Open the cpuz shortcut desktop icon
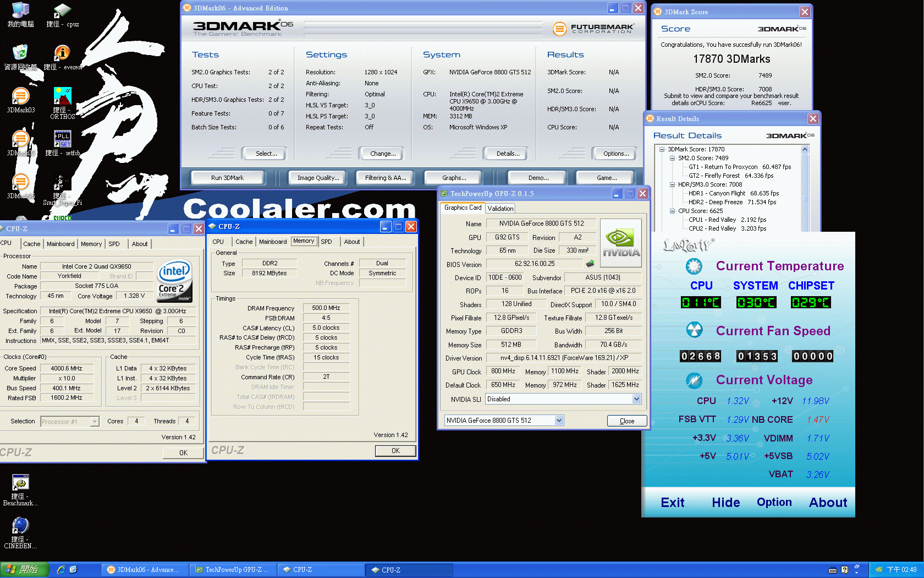 [x=62, y=15]
